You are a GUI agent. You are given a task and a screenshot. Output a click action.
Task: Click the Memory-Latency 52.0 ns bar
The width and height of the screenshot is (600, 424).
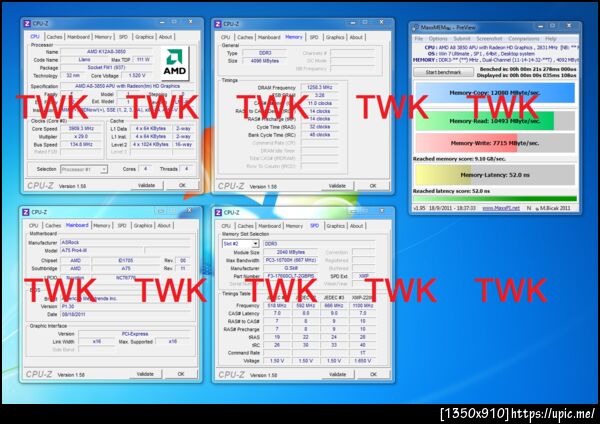[495, 175]
